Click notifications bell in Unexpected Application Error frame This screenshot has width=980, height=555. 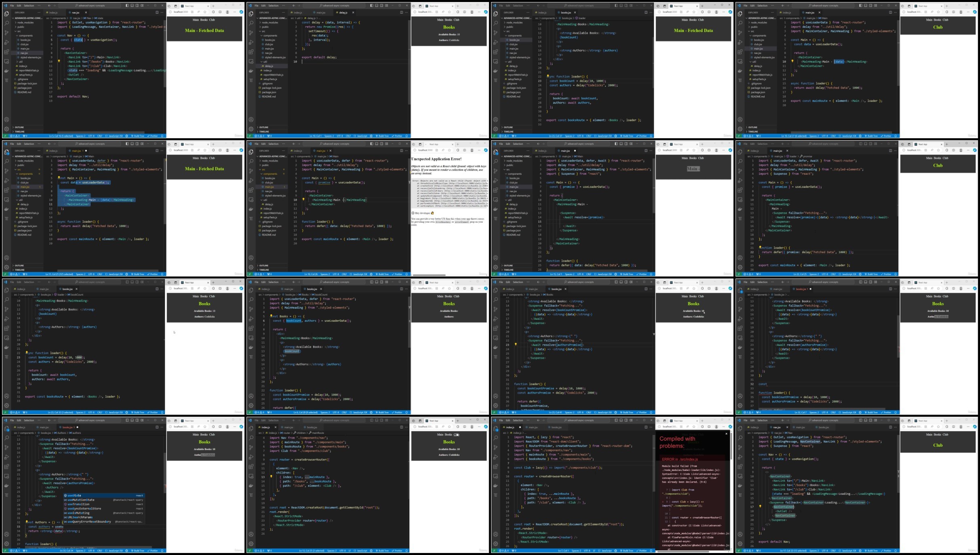[x=407, y=274]
